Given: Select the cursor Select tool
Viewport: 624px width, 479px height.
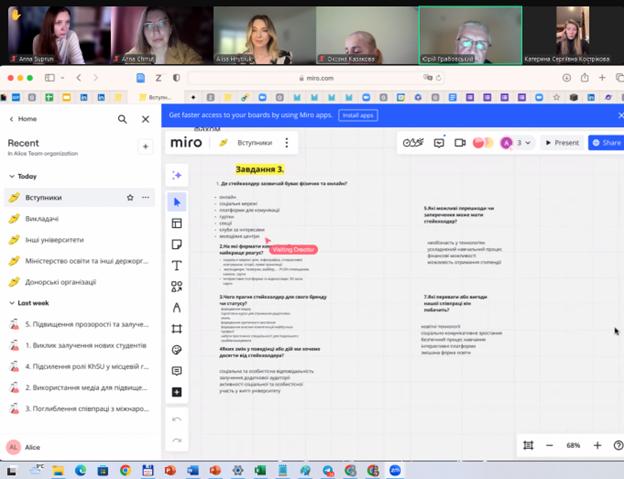Looking at the screenshot, I should [177, 202].
